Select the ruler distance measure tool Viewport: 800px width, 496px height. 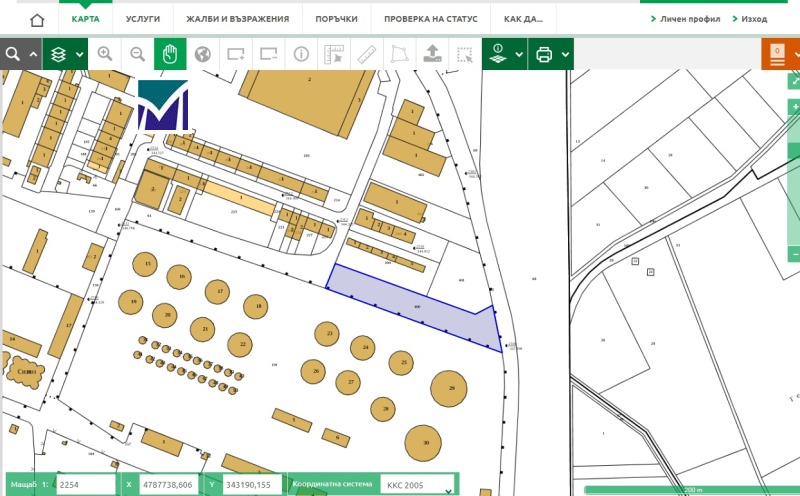click(x=366, y=54)
